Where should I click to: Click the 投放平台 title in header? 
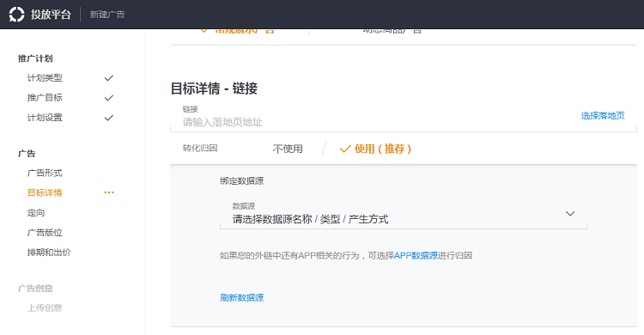click(51, 15)
